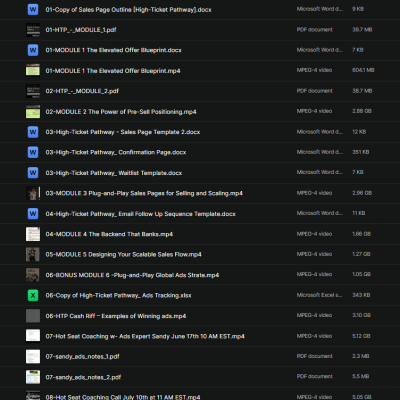400x400 pixels.
Task: Click the Word icon for 01-Copy of Sales Page Outline
Action: click(33, 9)
